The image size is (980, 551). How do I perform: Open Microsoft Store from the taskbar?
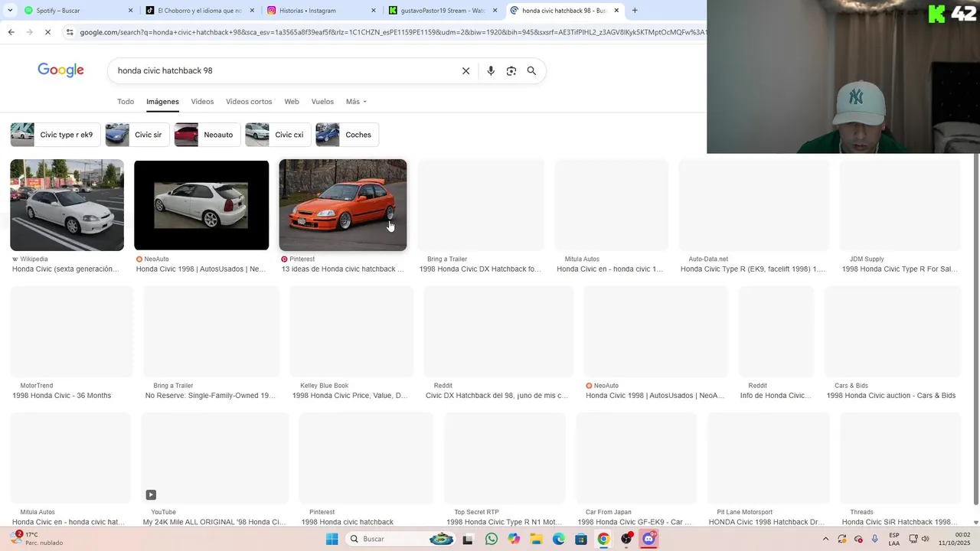581,539
